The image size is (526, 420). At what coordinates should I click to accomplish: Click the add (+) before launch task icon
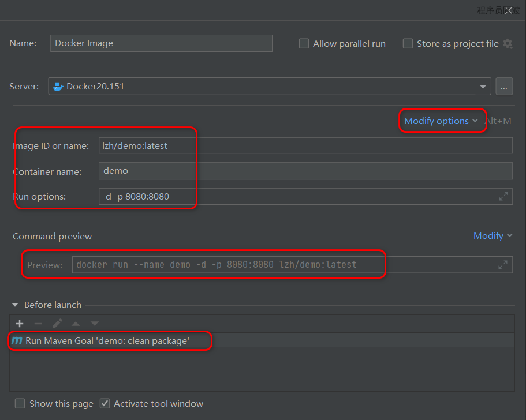tap(20, 324)
